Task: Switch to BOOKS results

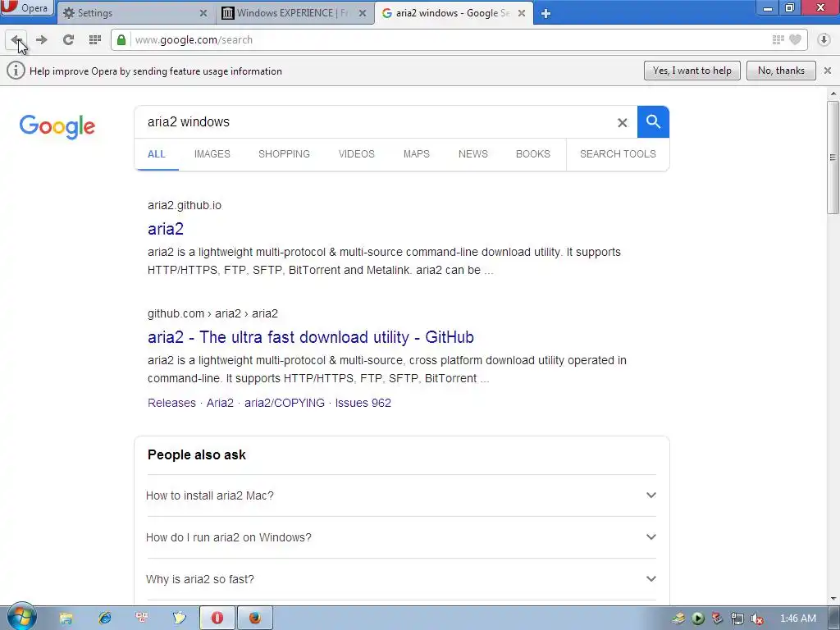Action: click(x=533, y=154)
